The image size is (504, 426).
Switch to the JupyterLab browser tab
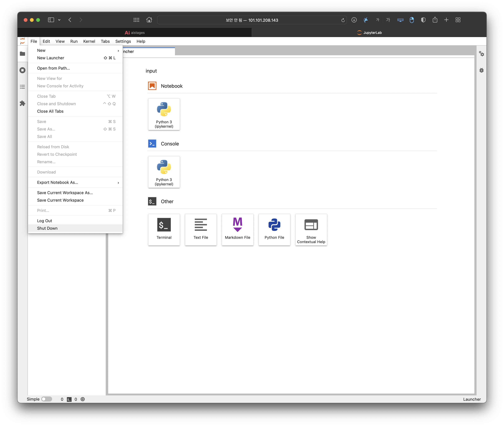369,33
